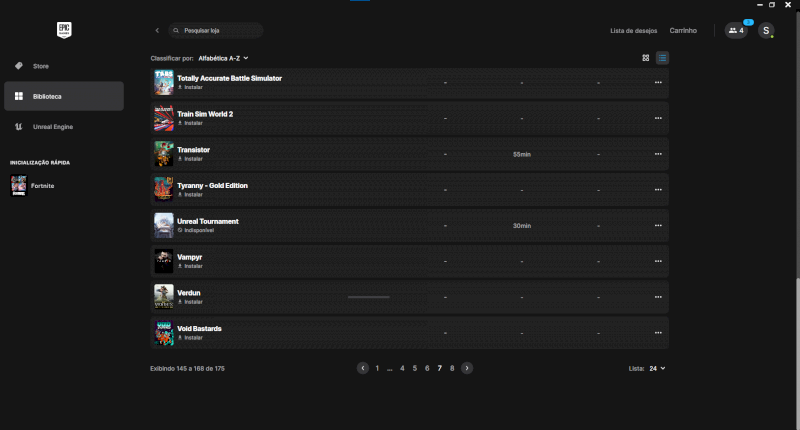Viewport: 800px width, 430px height.
Task: Go to next page arrow
Action: tap(467, 368)
